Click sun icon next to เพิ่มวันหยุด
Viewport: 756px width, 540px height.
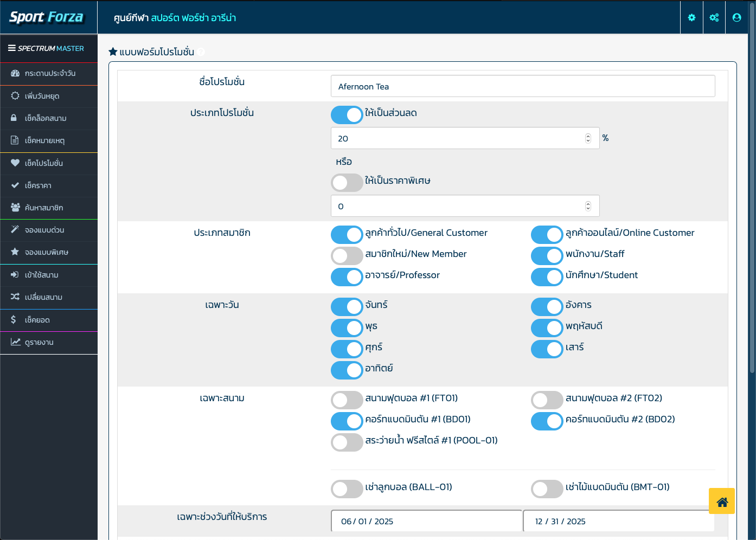coord(15,96)
